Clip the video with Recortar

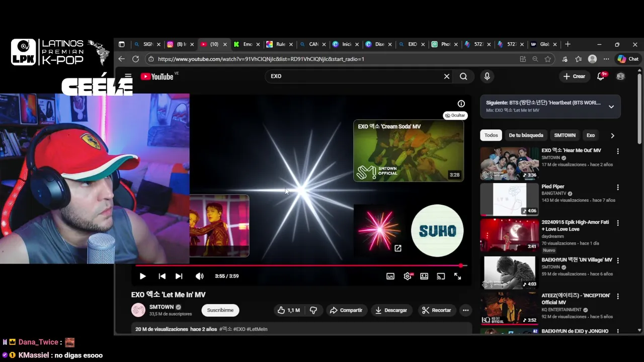436,310
